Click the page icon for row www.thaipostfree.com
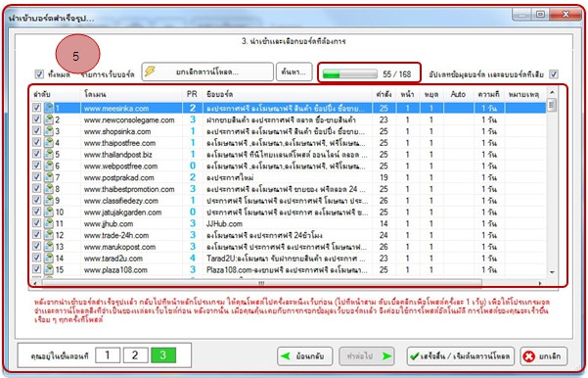588x378 pixels. tap(49, 143)
